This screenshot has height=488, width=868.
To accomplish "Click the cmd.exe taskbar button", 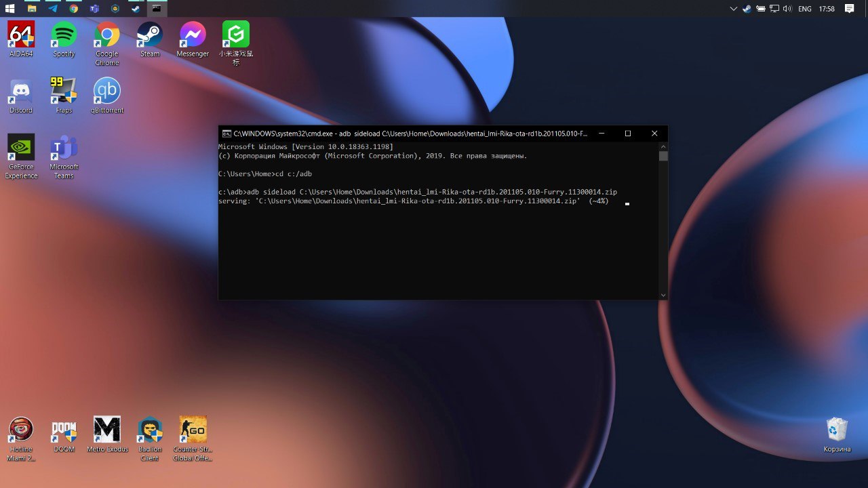I will click(157, 9).
